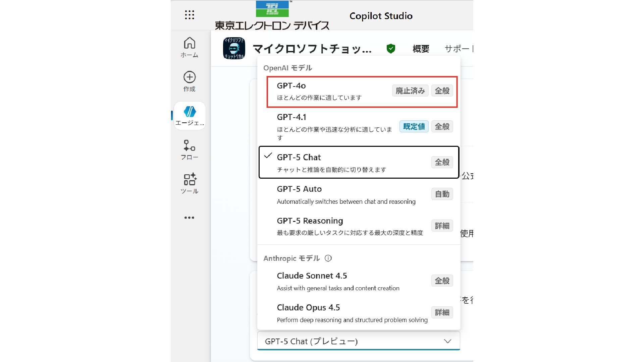This screenshot has height=362, width=644.
Task: Collapse GPT-5 Chat preview dropdown chevron
Action: (447, 341)
